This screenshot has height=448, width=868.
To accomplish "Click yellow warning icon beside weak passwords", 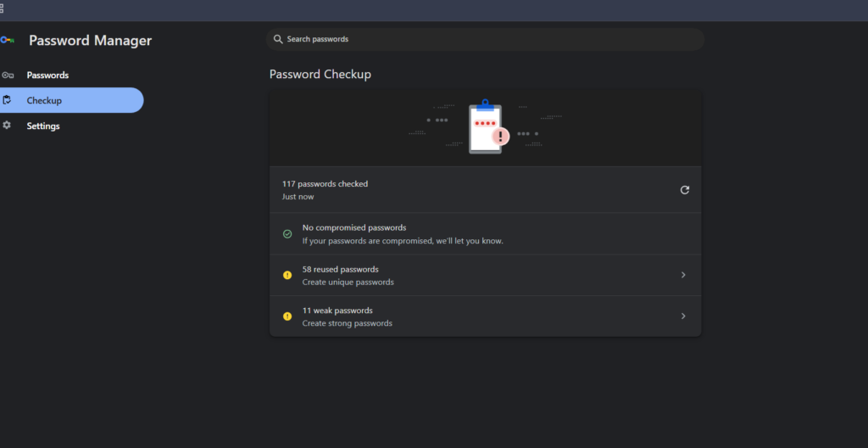I will (287, 316).
